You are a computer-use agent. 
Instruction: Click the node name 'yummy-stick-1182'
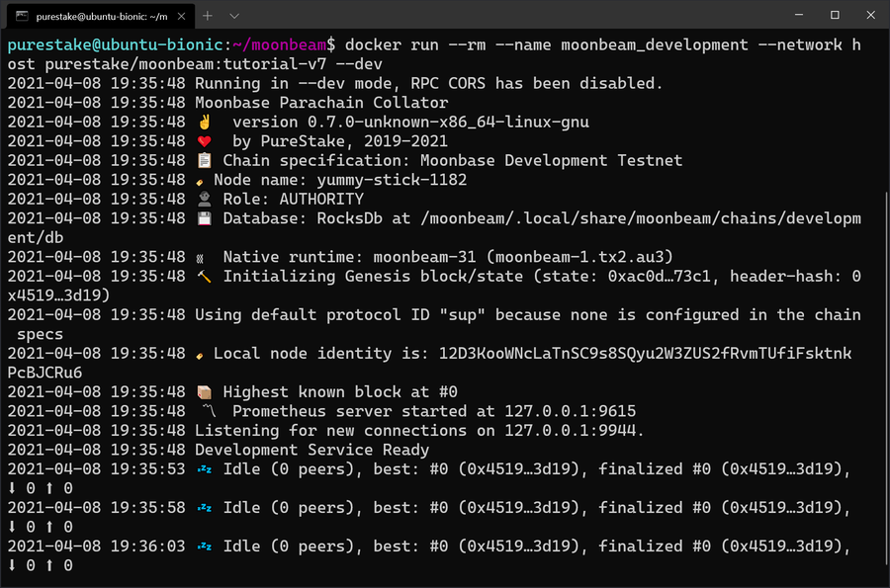point(392,180)
